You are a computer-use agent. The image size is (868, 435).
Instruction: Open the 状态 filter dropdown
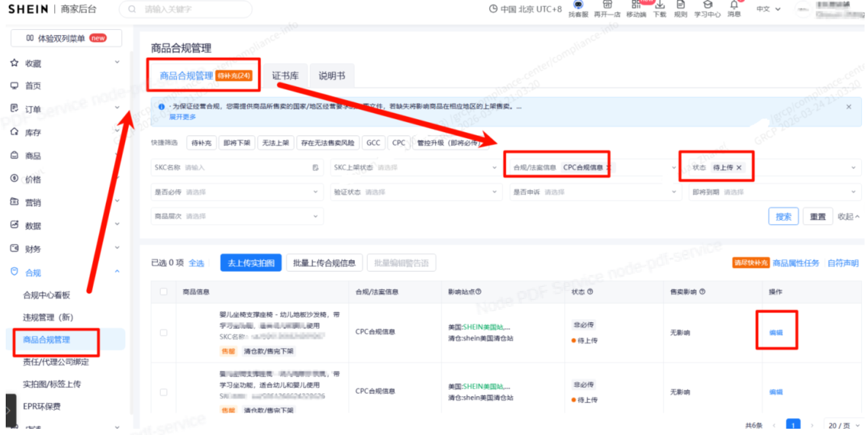774,168
